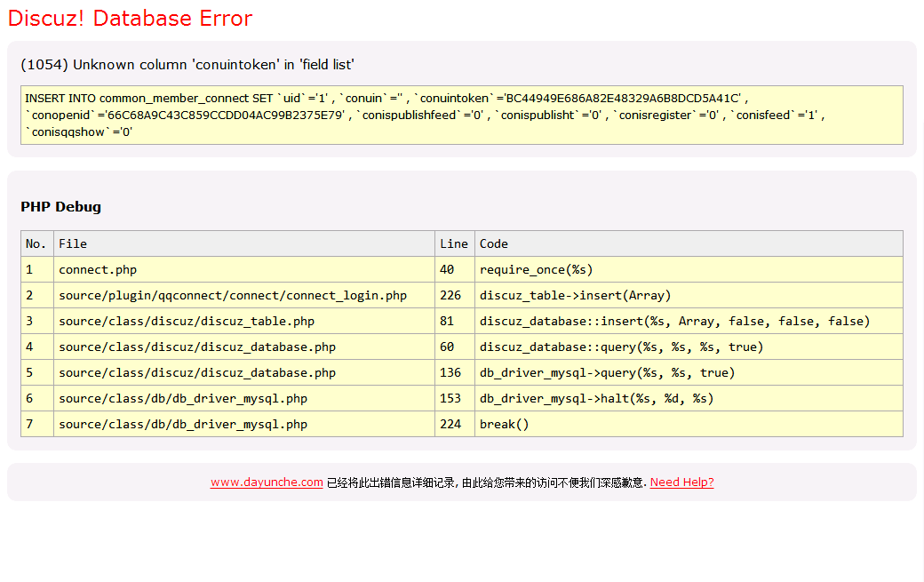
Task: Select the 'Discuz! Database Error' heading
Action: (131, 19)
